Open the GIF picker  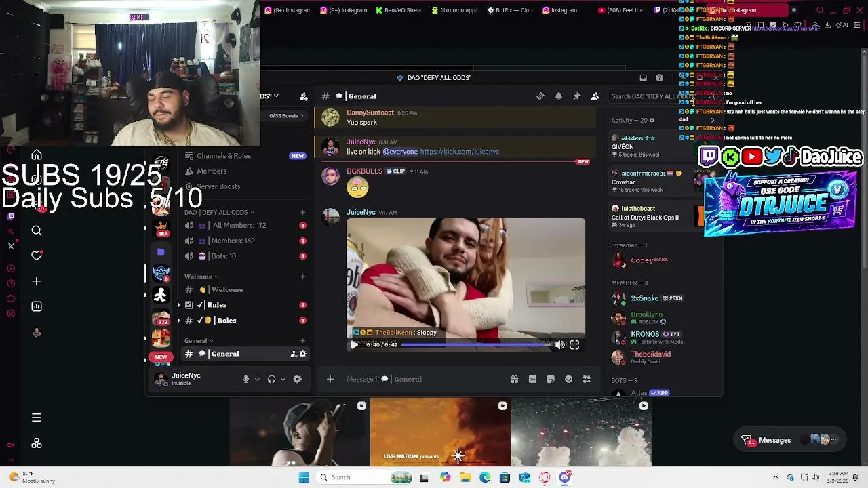(x=532, y=380)
